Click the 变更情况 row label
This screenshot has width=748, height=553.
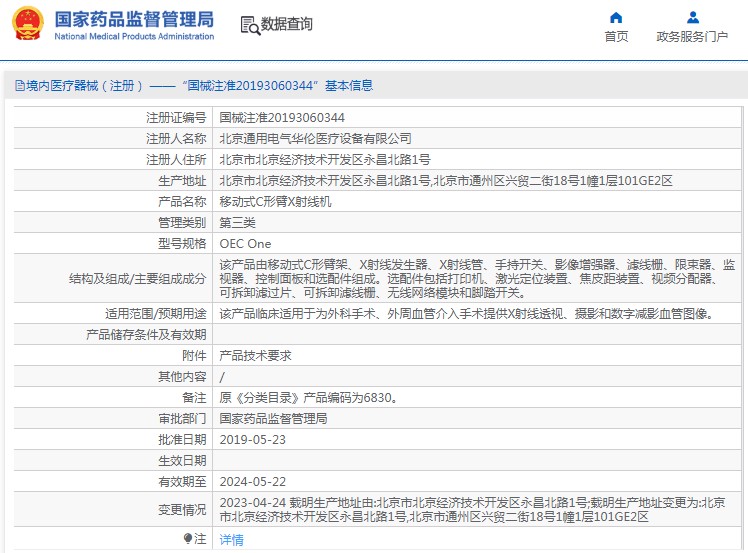click(x=182, y=510)
